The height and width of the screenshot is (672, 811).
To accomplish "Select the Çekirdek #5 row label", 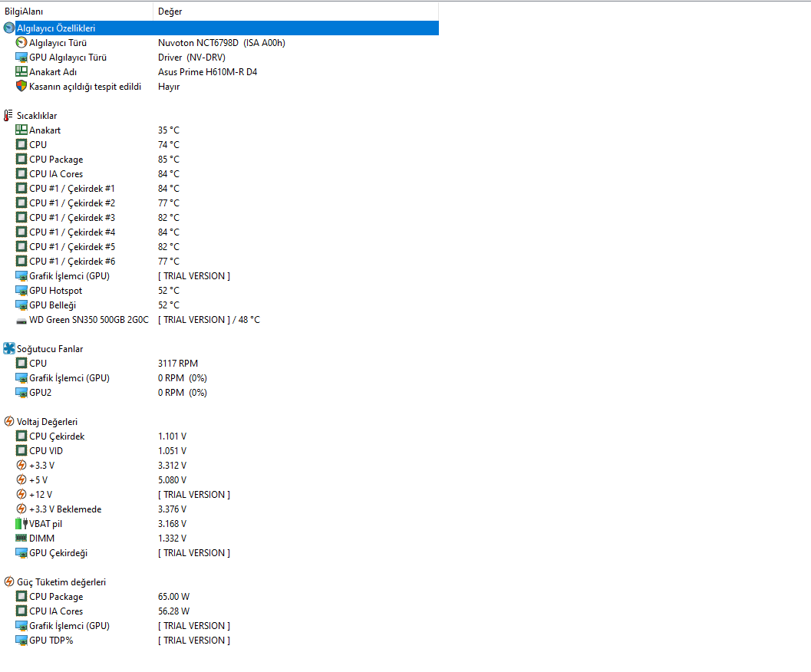I will 72,247.
